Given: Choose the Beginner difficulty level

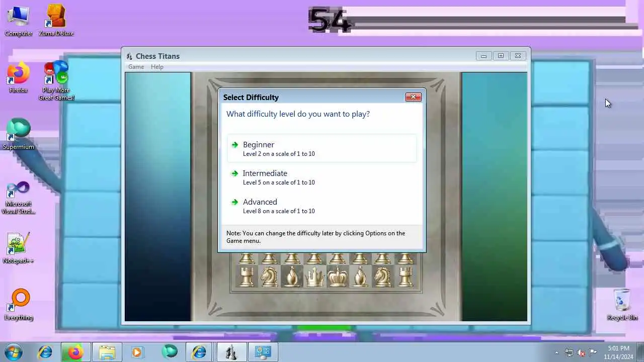Looking at the screenshot, I should click(322, 148).
